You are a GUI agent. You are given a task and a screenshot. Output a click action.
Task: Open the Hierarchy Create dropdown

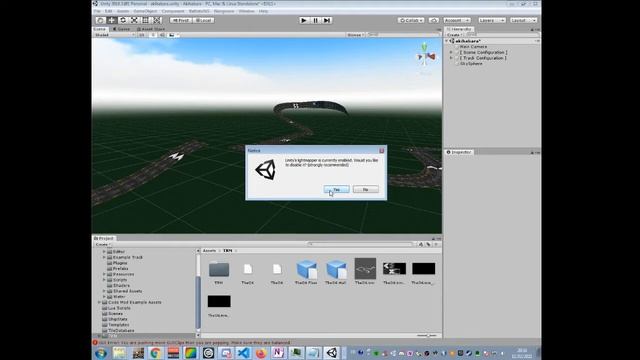454,35
